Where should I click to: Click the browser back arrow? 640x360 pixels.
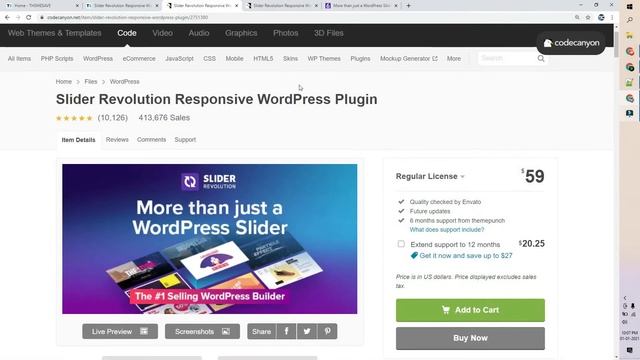tap(7, 18)
